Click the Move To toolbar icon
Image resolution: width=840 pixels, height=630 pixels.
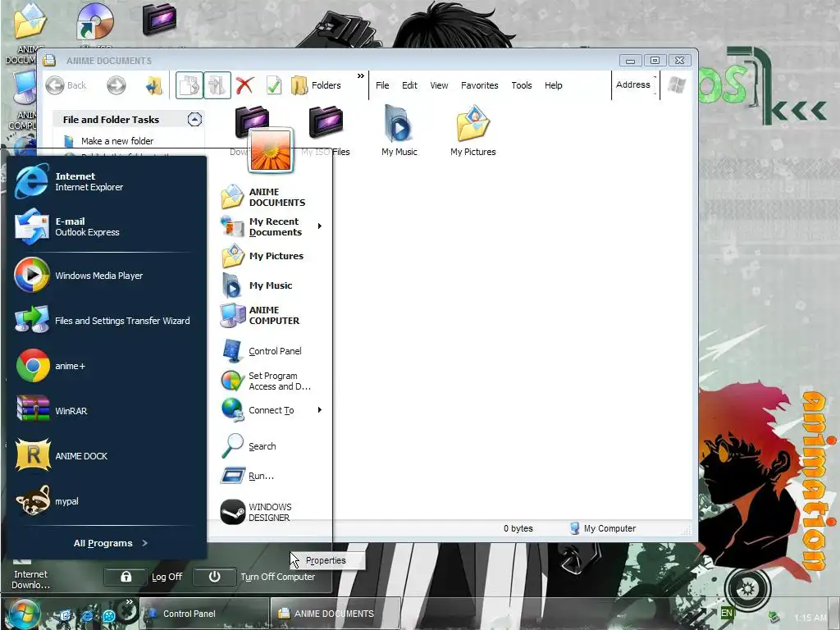coord(189,85)
